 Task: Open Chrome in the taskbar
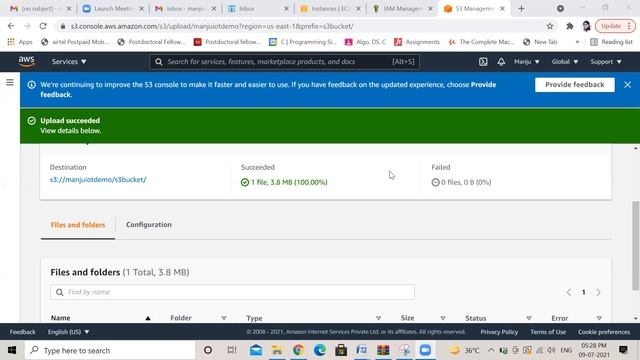click(298, 350)
